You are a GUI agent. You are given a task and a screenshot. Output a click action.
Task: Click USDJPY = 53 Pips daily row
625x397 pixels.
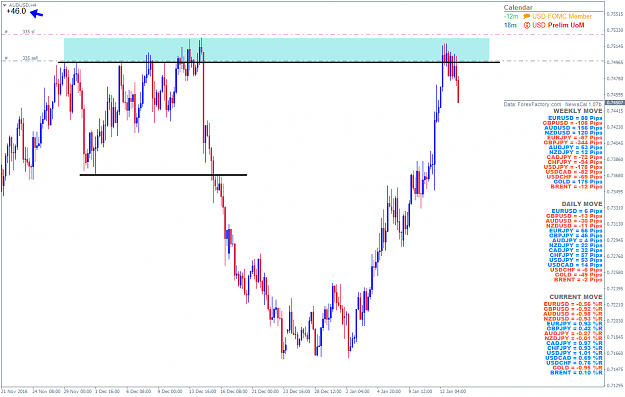[576, 260]
